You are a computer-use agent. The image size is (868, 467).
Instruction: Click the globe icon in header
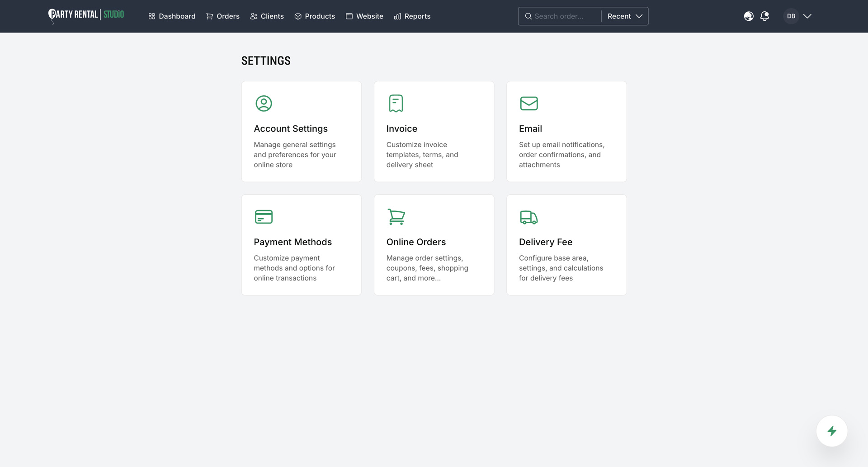click(749, 16)
